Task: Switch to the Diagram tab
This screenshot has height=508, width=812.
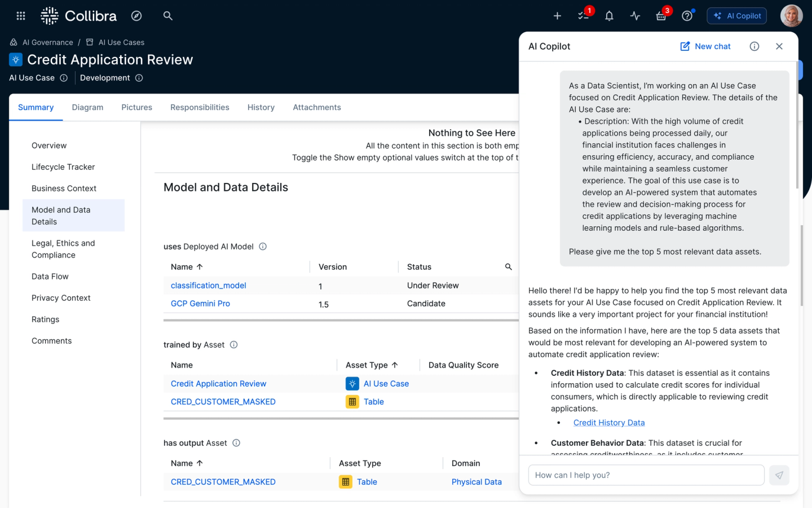Action: 87,107
